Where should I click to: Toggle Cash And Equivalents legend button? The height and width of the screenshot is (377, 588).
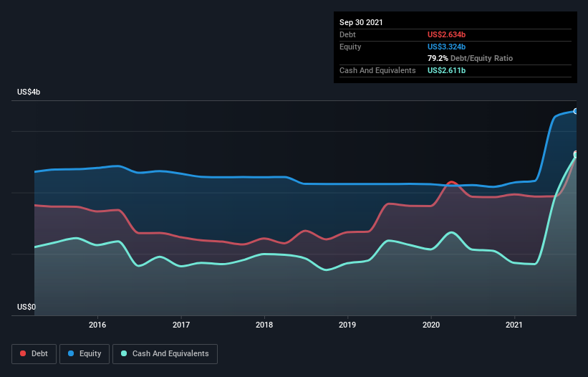[165, 354]
